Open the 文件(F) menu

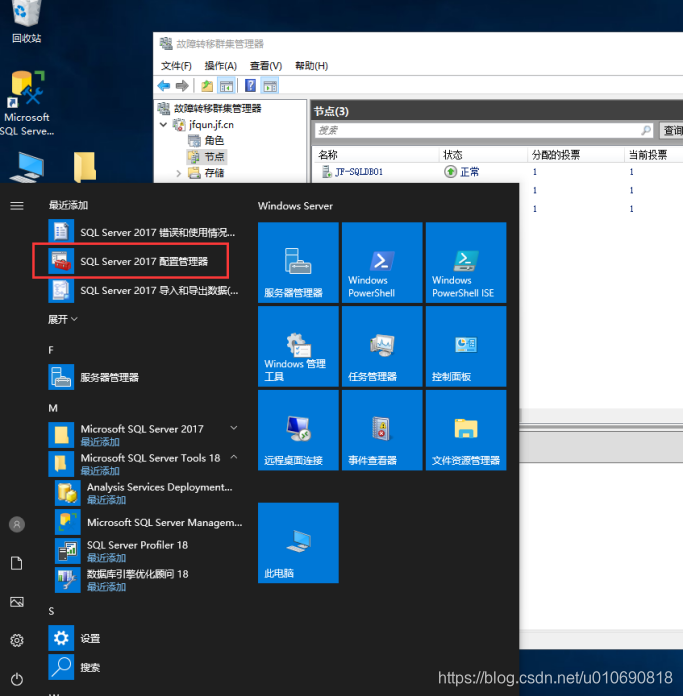tap(176, 66)
